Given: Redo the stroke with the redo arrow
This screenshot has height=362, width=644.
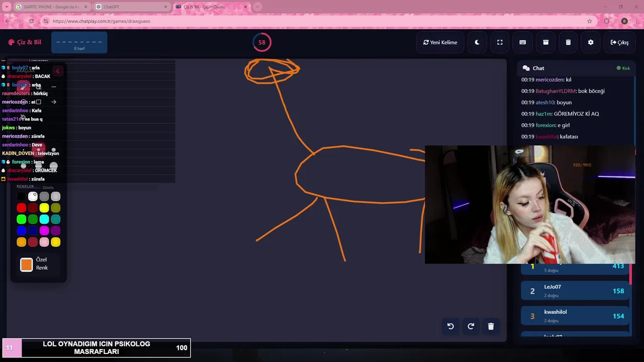Looking at the screenshot, I should click(471, 326).
